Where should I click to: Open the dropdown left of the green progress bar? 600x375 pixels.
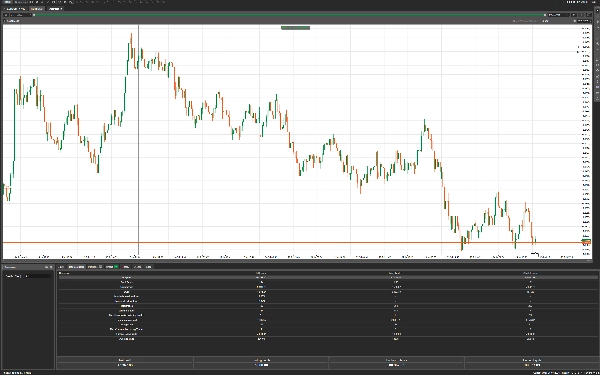tap(20, 15)
